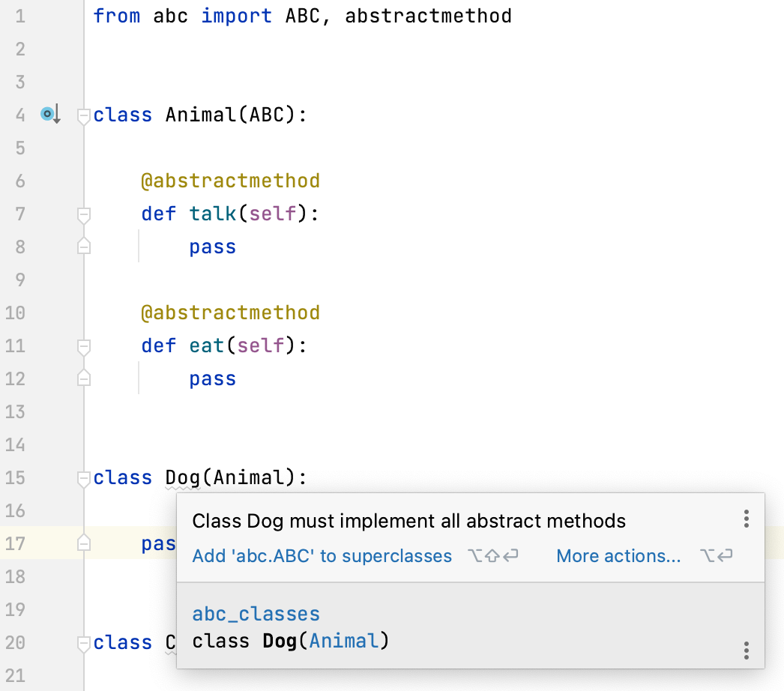Collapse the Animal class using its fold arrow
The width and height of the screenshot is (784, 691).
83,114
